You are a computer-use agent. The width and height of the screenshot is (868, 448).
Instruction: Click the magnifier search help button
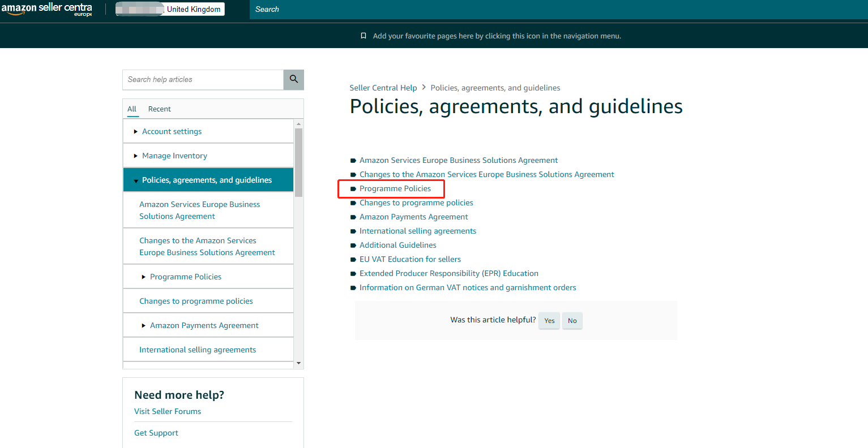[294, 80]
